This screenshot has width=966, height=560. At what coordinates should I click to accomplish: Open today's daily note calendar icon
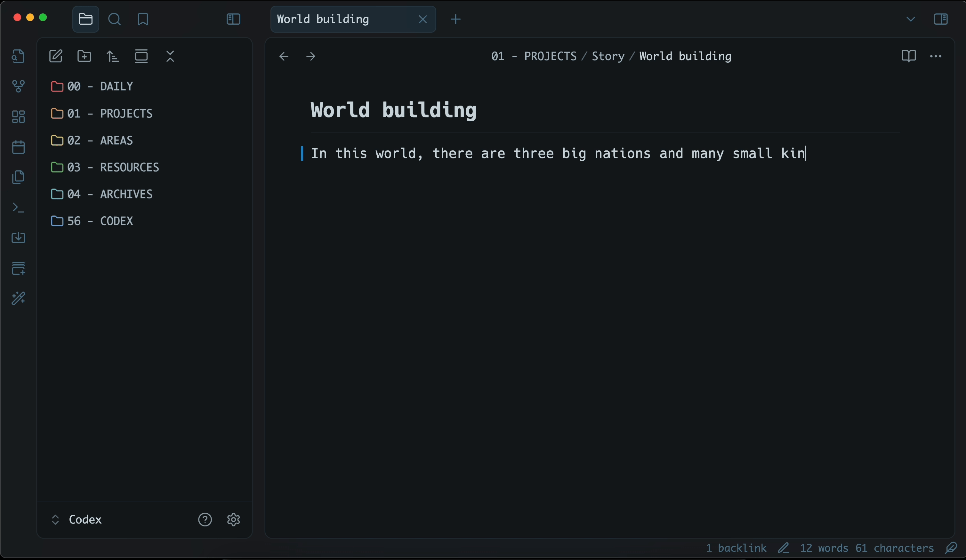[18, 147]
